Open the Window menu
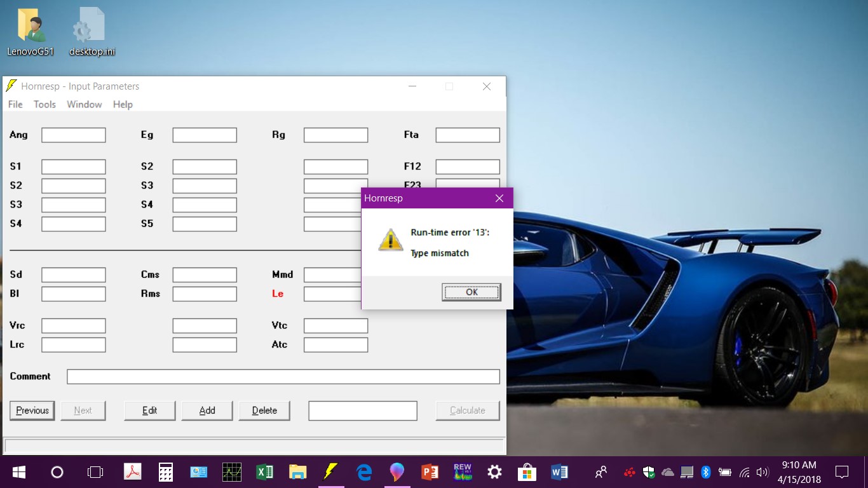868x488 pixels. pyautogui.click(x=85, y=104)
